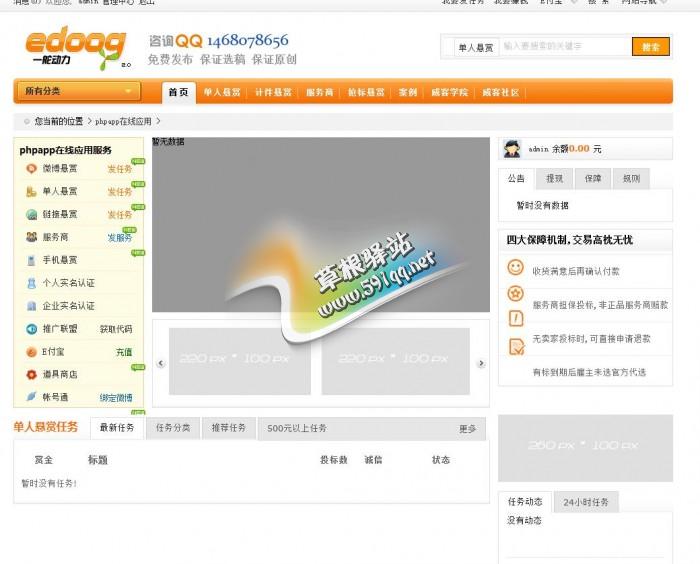Open the 所有分类 category dropdown
This screenshot has width=700, height=564.
pyautogui.click(x=77, y=91)
